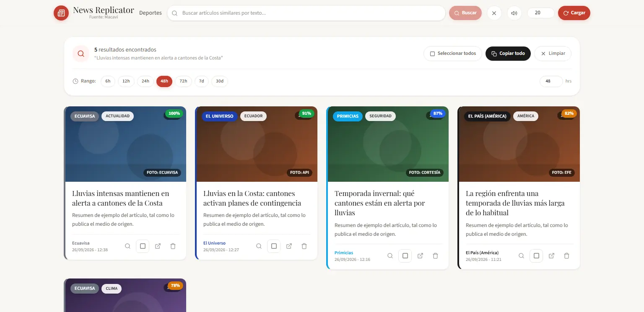Set range to 7d
Screen dimensions: 644x312
click(201, 81)
